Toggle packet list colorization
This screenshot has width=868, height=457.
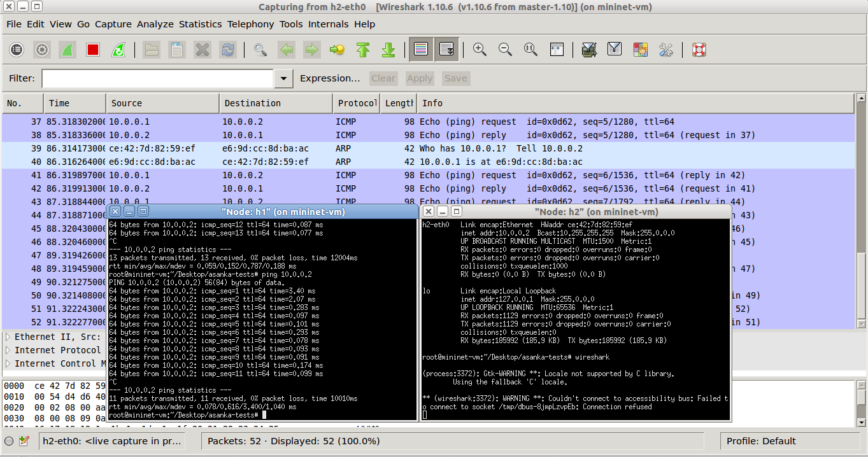coord(420,49)
